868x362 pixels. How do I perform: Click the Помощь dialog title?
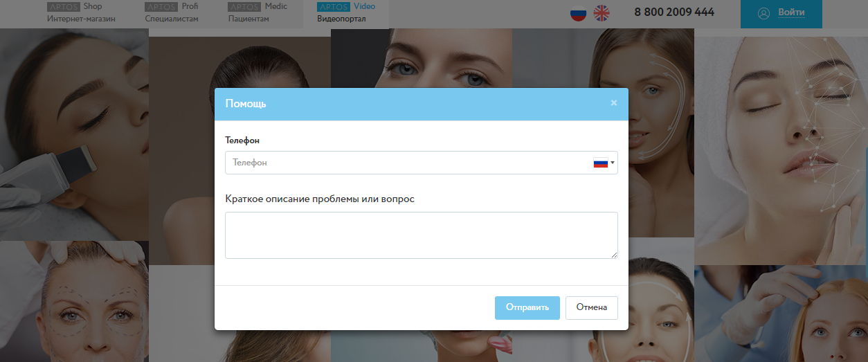[x=246, y=104]
